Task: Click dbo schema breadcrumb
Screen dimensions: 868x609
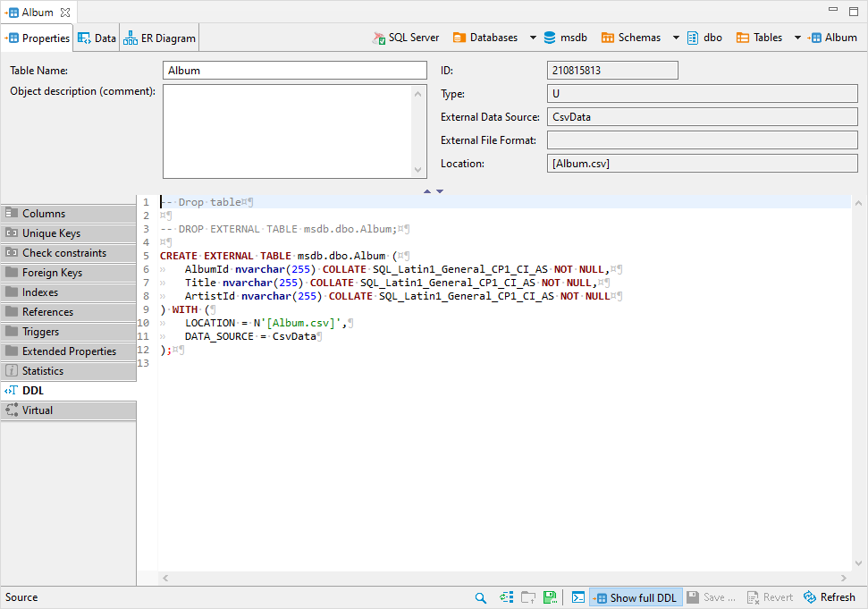Action: tap(704, 38)
